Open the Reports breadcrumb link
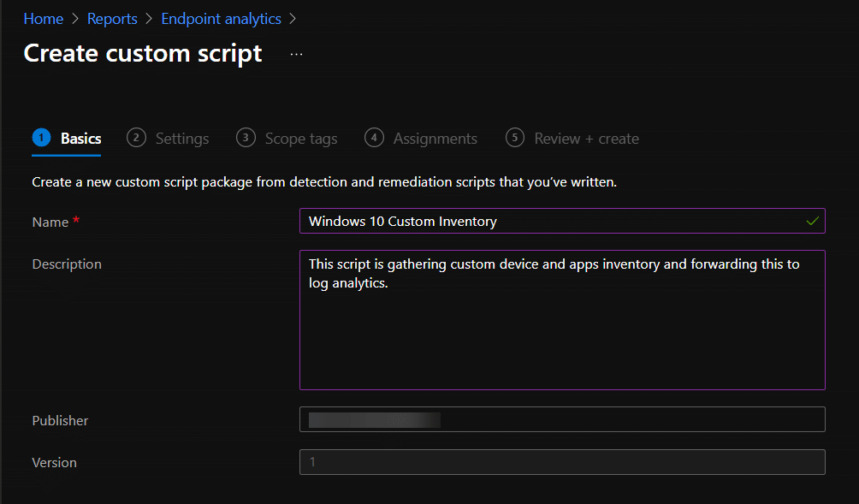Viewport: 859px width, 504px height. click(x=112, y=19)
